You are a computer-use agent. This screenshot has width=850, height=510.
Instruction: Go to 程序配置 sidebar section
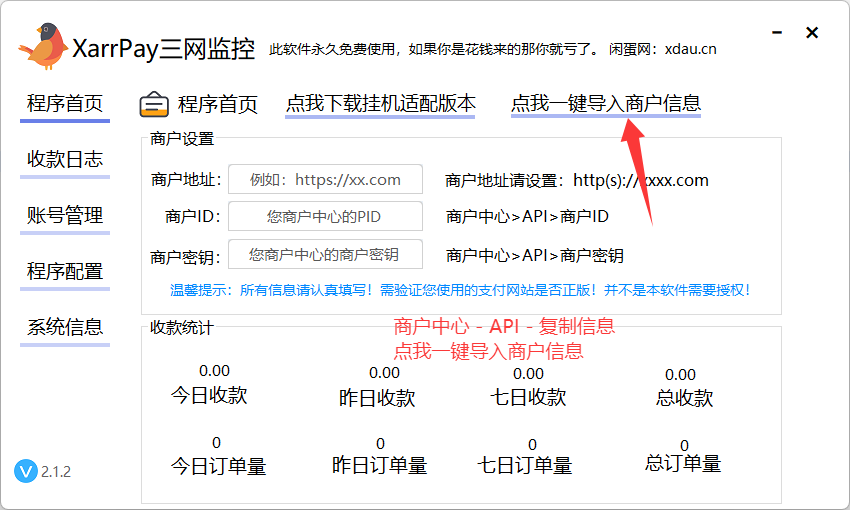click(x=65, y=271)
